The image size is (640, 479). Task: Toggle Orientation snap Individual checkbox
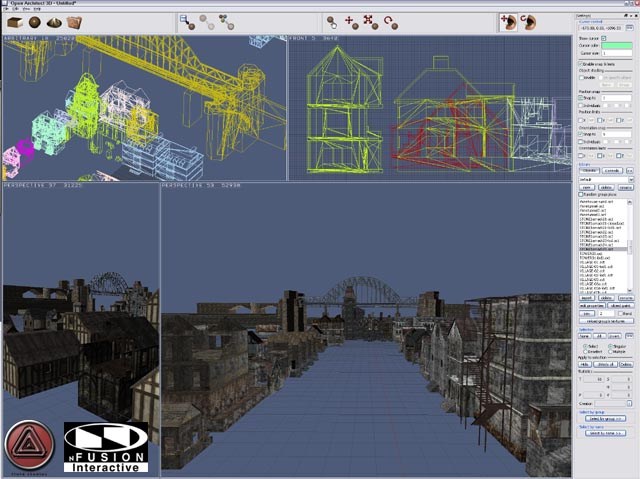(581, 142)
